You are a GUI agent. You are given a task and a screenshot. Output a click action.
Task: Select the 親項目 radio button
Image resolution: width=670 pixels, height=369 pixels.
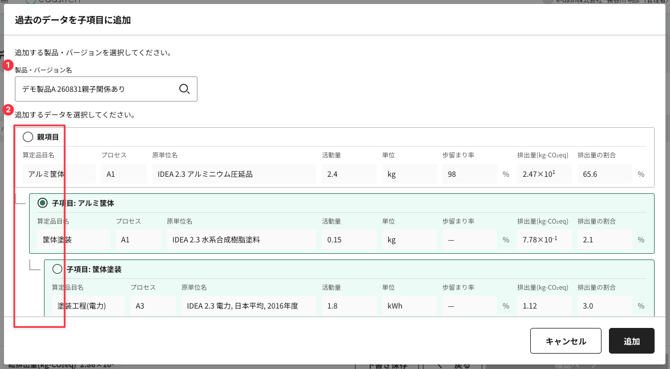pos(28,137)
